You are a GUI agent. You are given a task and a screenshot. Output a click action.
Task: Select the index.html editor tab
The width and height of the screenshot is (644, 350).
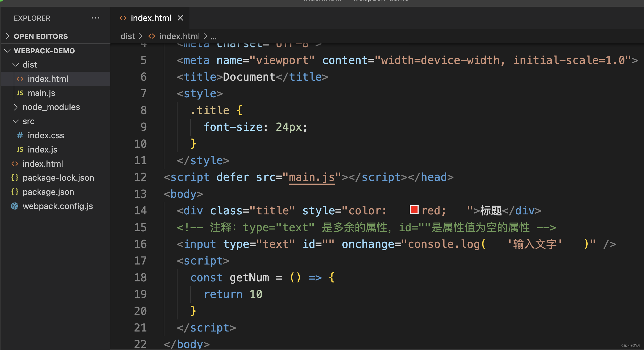coord(151,18)
